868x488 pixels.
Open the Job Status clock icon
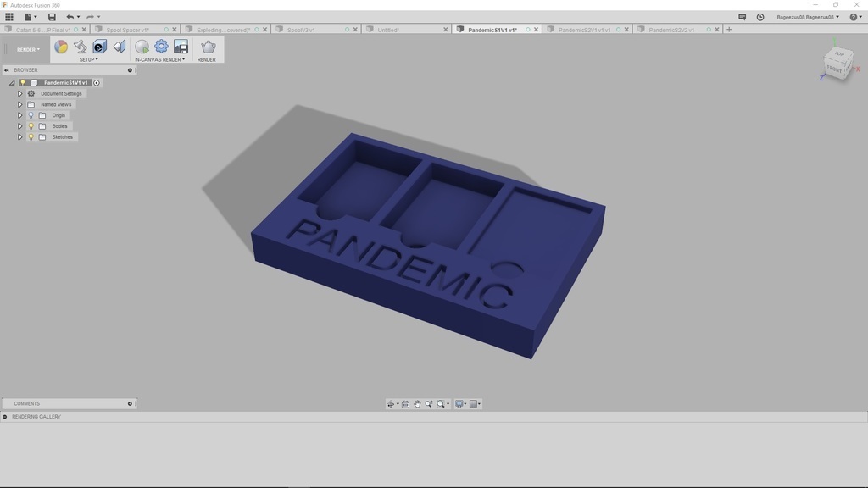click(x=760, y=17)
